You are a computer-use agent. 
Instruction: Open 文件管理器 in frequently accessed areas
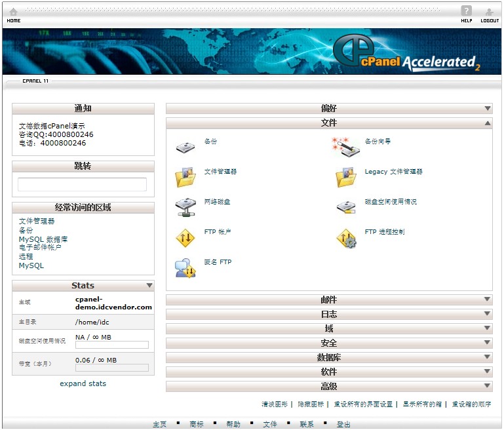click(x=37, y=221)
